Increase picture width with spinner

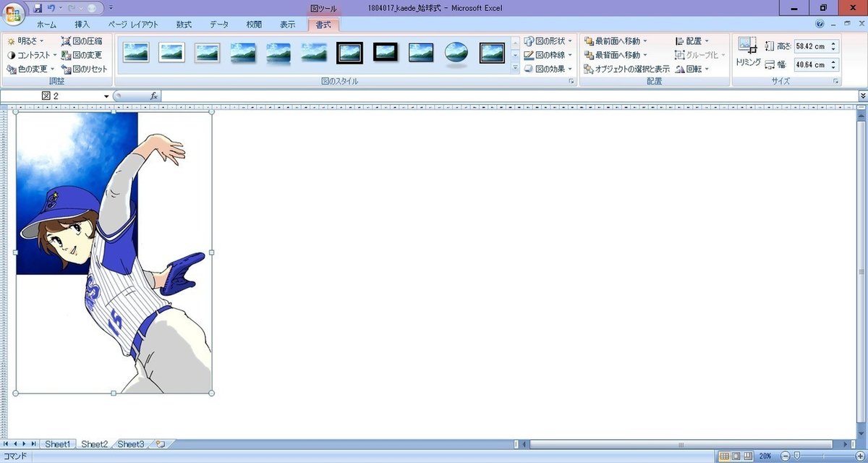point(834,62)
